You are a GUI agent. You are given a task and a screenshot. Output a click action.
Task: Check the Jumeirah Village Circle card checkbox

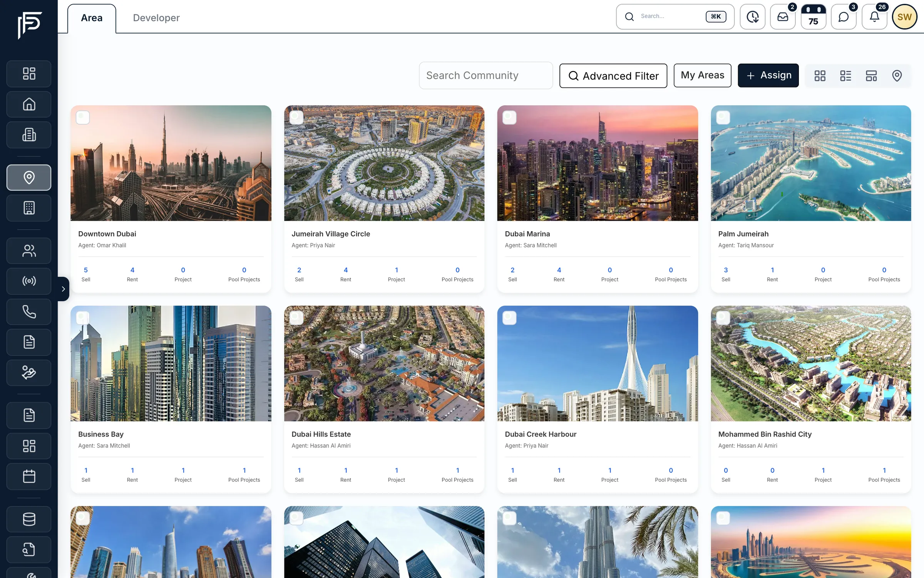pyautogui.click(x=296, y=118)
